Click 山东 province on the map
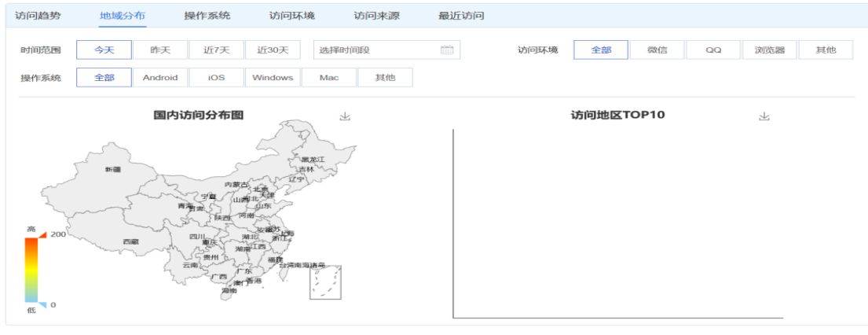Image resolution: width=868 pixels, height=335 pixels. (x=263, y=206)
